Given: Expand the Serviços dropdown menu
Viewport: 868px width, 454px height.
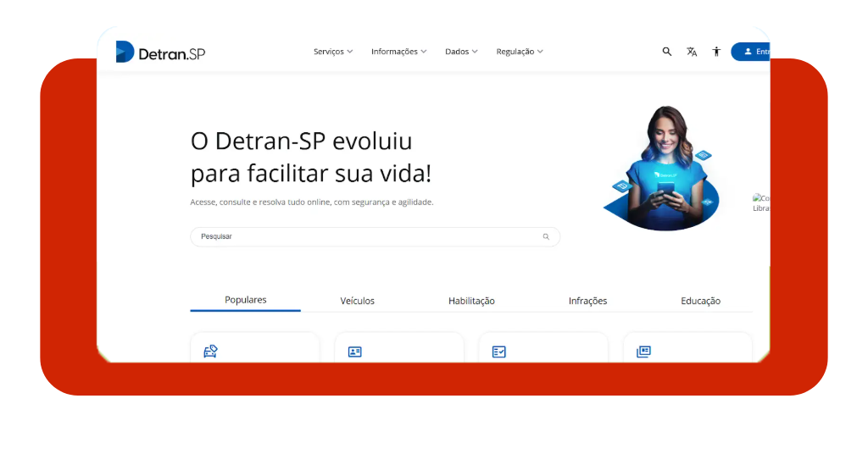Looking at the screenshot, I should pos(333,52).
